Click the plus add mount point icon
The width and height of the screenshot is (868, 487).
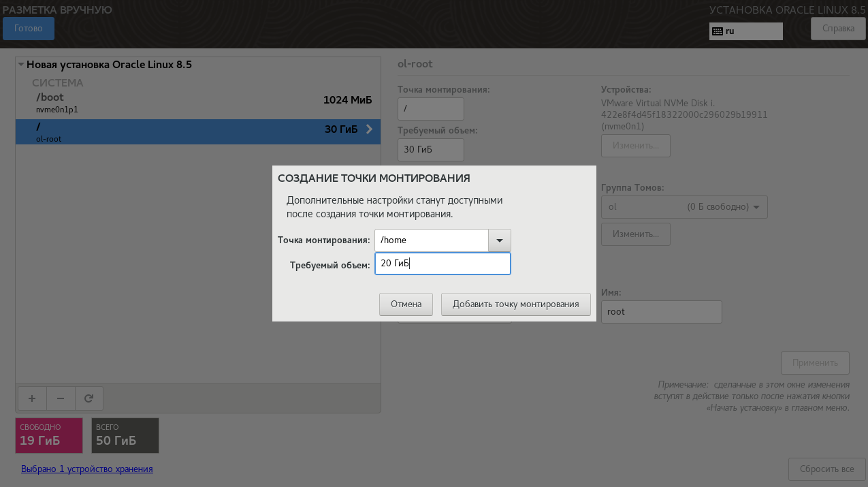[x=31, y=398]
